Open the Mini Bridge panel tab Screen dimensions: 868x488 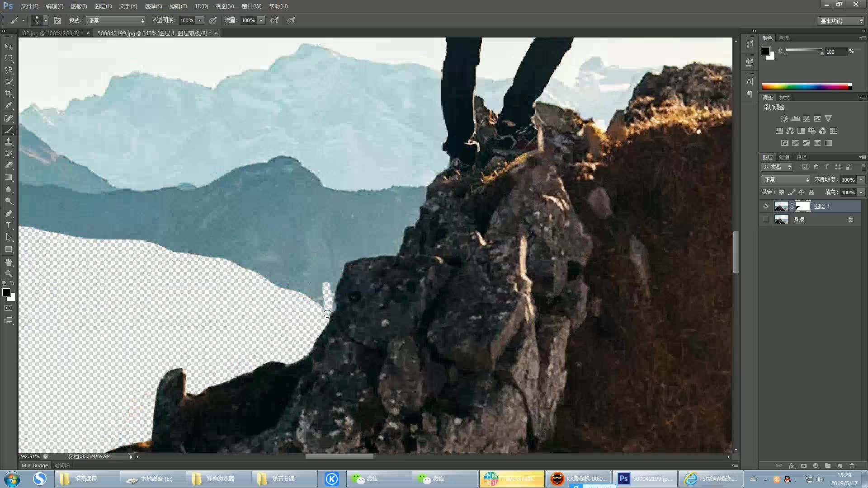pyautogui.click(x=35, y=465)
